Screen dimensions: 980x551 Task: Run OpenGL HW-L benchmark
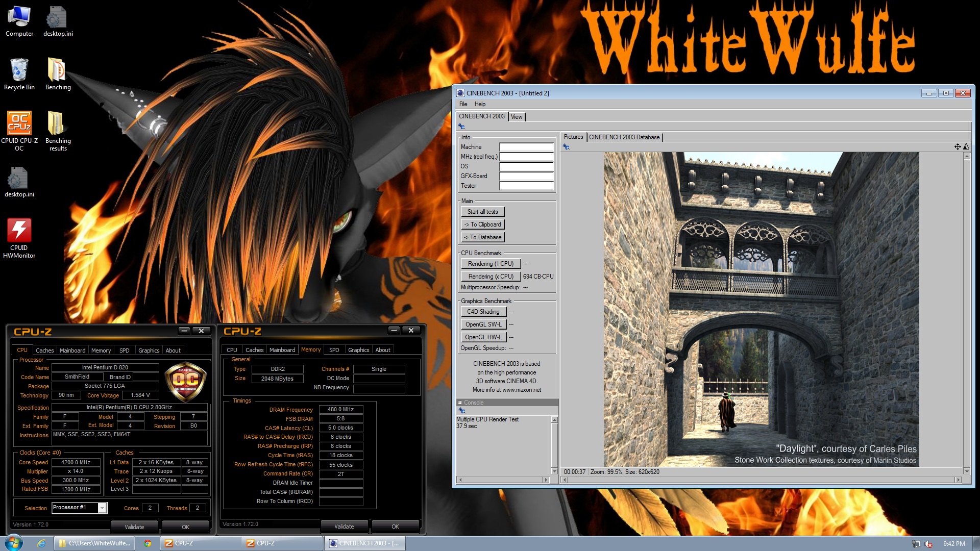click(483, 337)
